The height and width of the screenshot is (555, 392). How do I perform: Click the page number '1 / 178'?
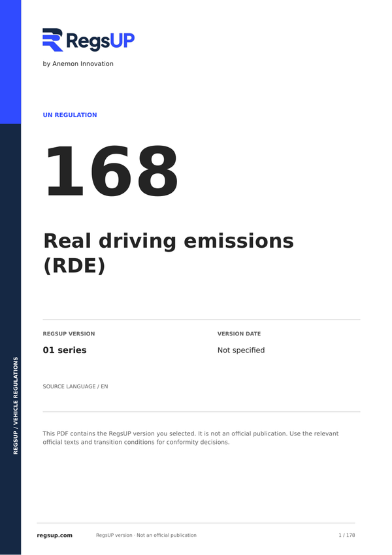tap(347, 535)
